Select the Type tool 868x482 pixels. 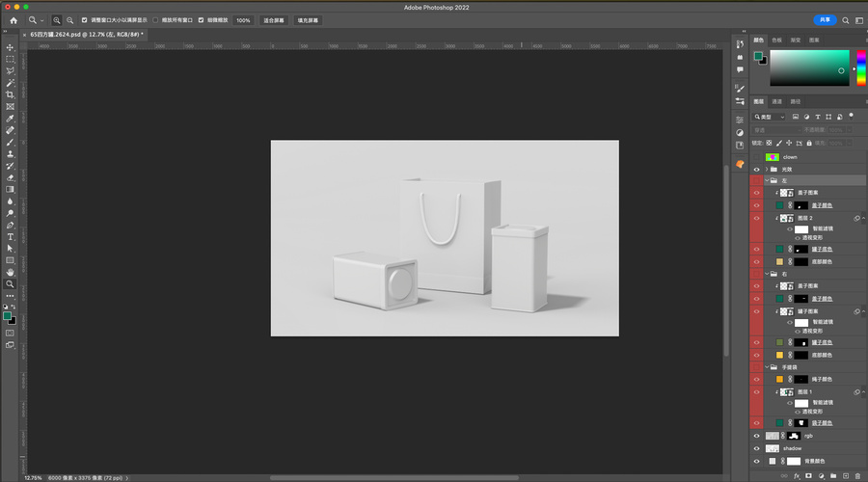(x=10, y=237)
